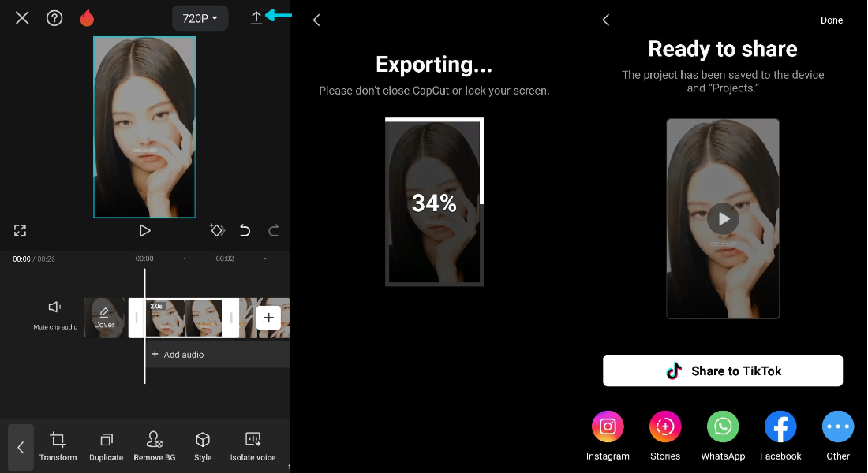Open the Isolate voice tool
This screenshot has height=473, width=868.
(x=253, y=447)
